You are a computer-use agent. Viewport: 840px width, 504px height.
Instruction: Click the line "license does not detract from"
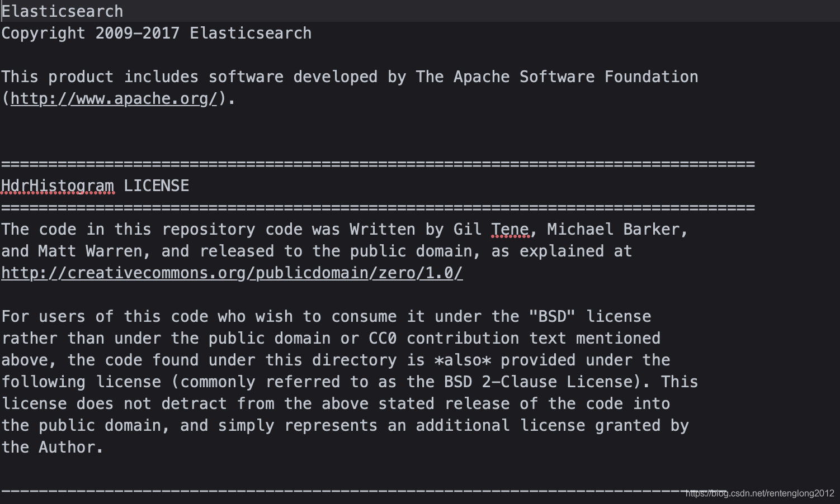pos(336,403)
